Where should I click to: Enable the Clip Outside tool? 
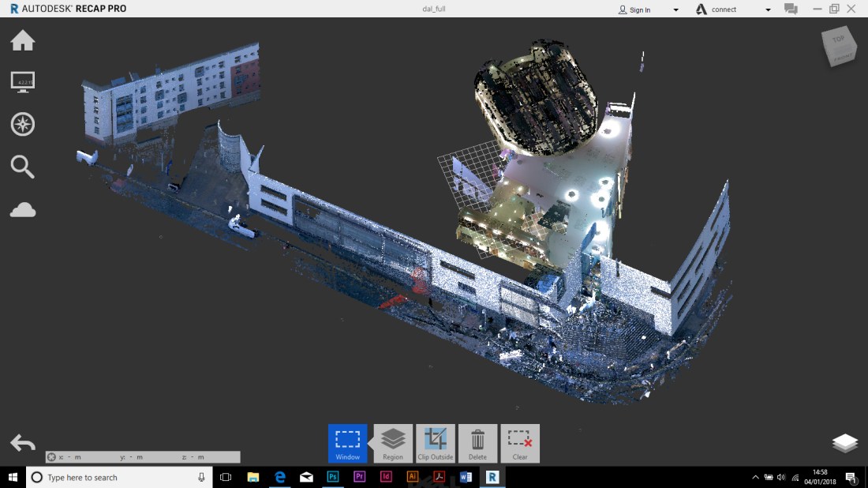[x=436, y=443]
